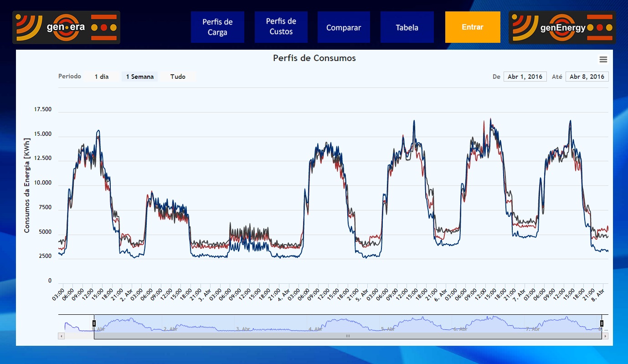Click the navigator scrollbar thumb grip
Image resolution: width=628 pixels, height=364 pixels.
[348, 336]
